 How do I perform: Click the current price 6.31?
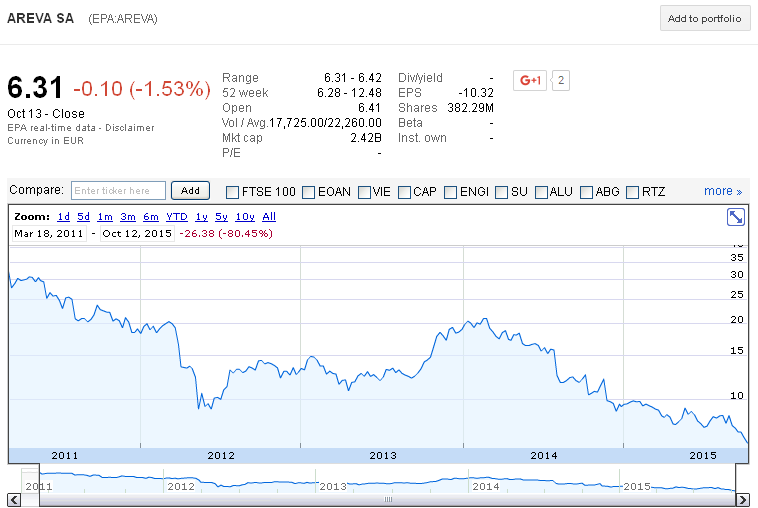(35, 88)
